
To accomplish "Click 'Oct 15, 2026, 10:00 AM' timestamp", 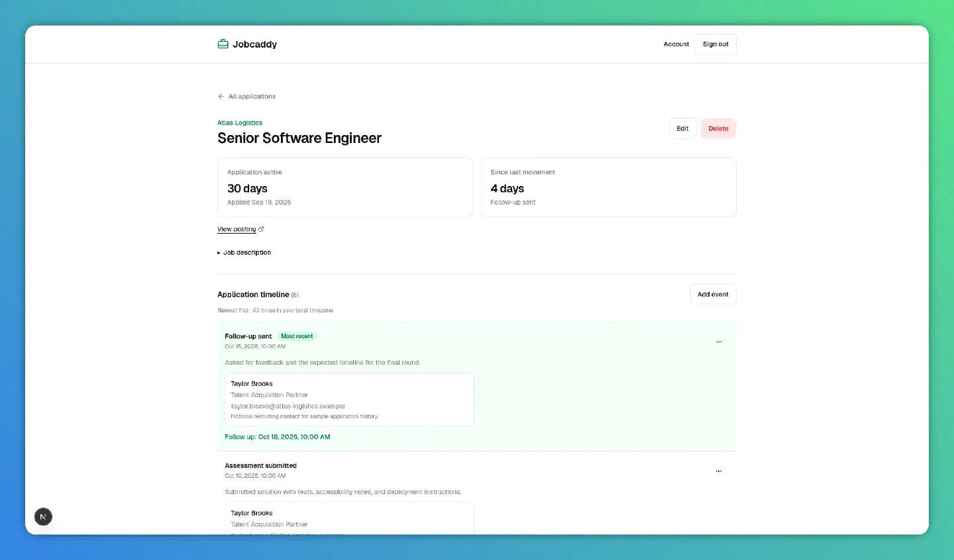I will (255, 346).
